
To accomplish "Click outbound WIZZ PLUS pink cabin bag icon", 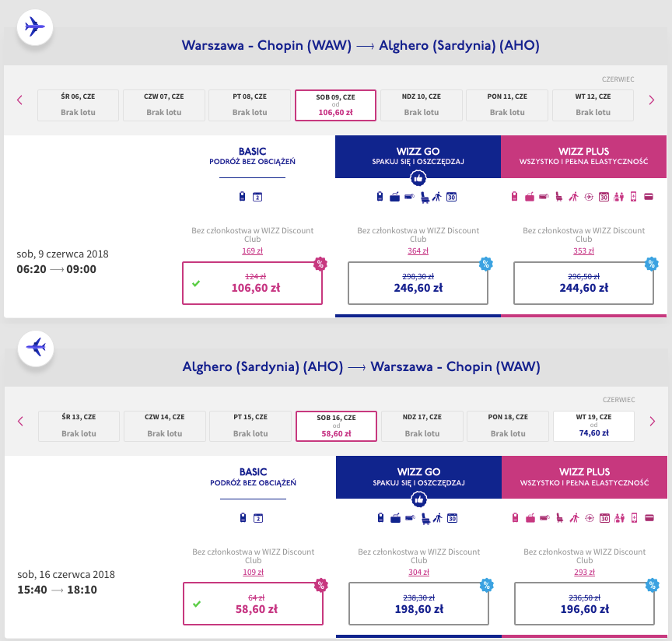I will tap(515, 197).
